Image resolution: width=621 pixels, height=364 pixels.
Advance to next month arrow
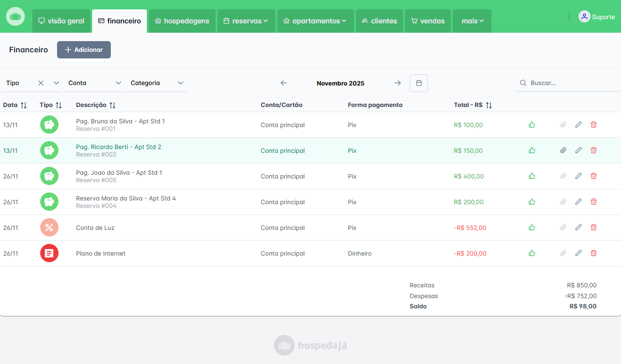pyautogui.click(x=397, y=83)
